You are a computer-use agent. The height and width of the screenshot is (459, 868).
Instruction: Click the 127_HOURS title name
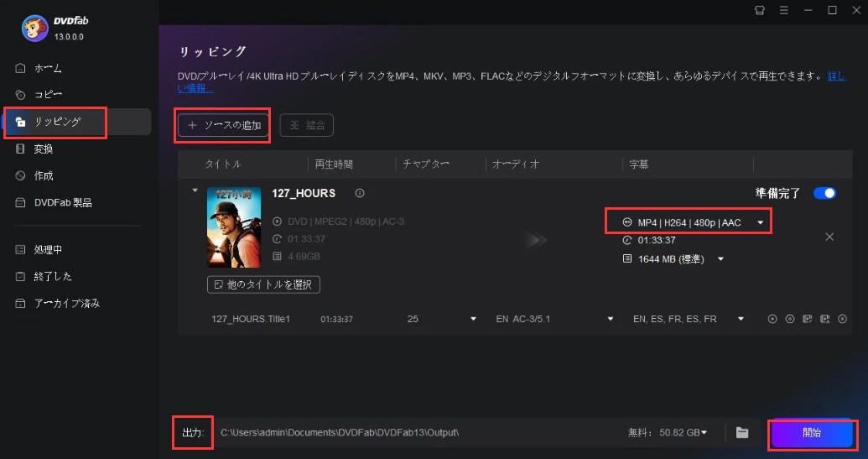point(304,193)
